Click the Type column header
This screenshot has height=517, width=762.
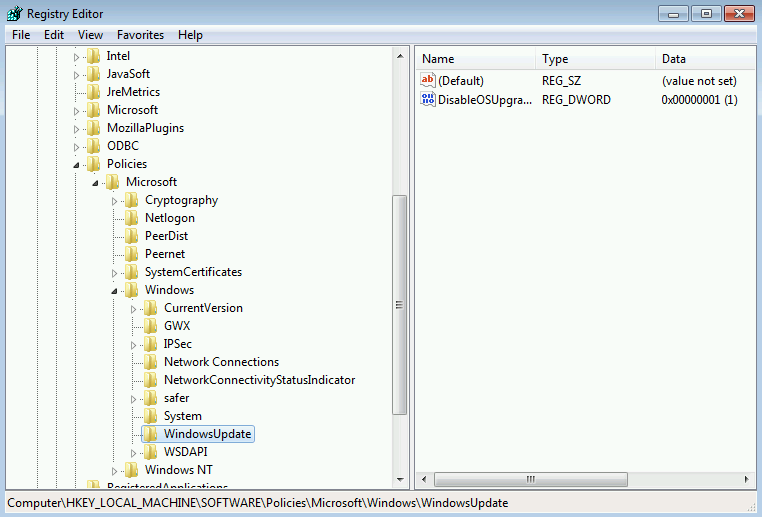(595, 59)
